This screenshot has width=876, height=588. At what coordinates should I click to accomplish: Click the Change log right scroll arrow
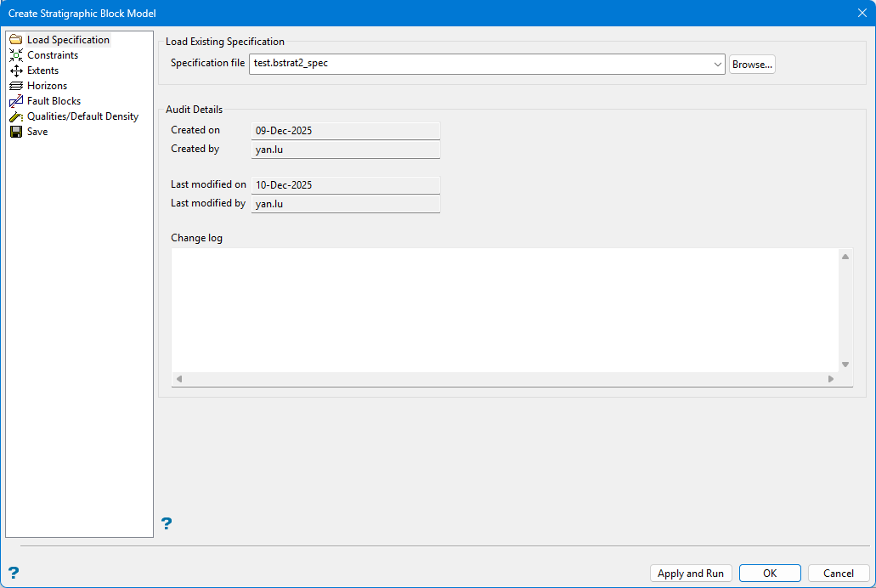click(831, 379)
